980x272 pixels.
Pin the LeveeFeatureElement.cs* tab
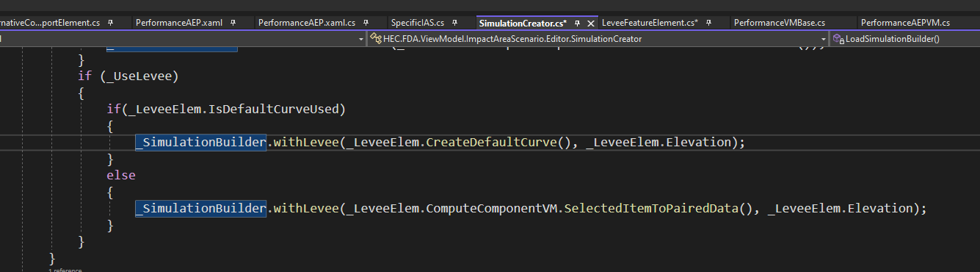pos(709,24)
